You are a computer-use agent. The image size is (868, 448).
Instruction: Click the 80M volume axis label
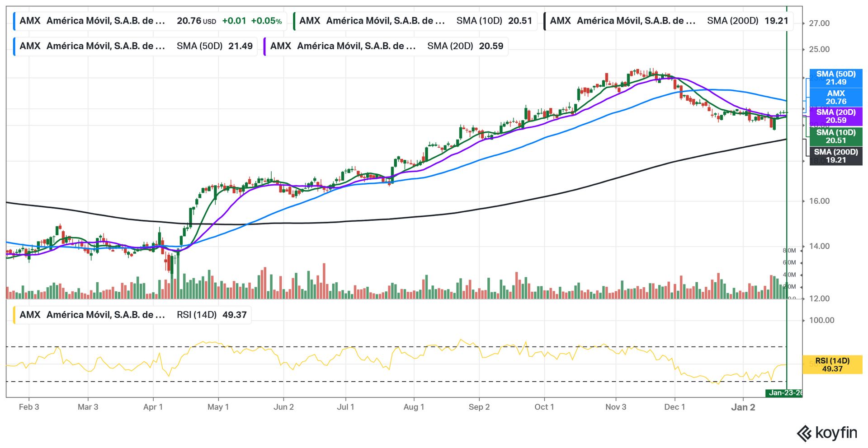point(789,251)
